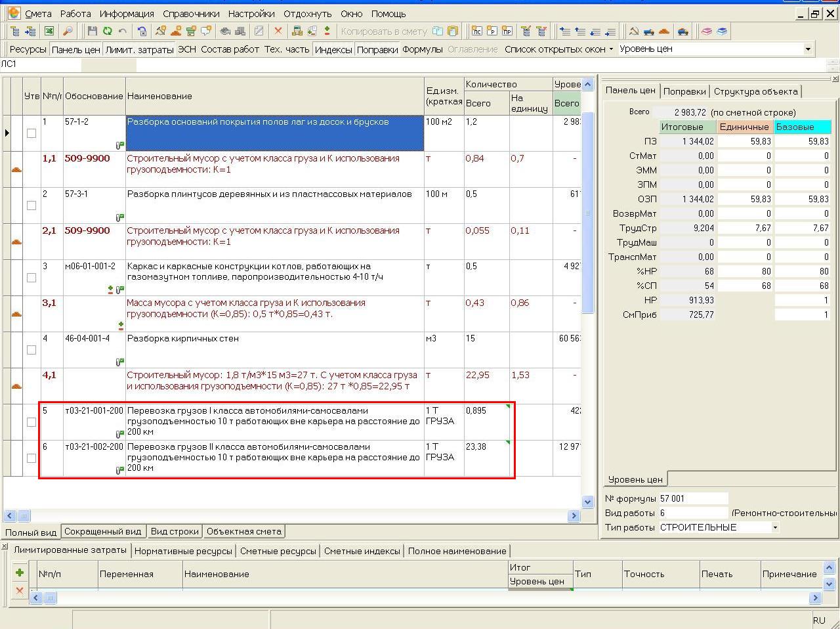Tick the checkbox for row 4 Разборка кирпичных стен
The image size is (840, 629).
click(31, 350)
